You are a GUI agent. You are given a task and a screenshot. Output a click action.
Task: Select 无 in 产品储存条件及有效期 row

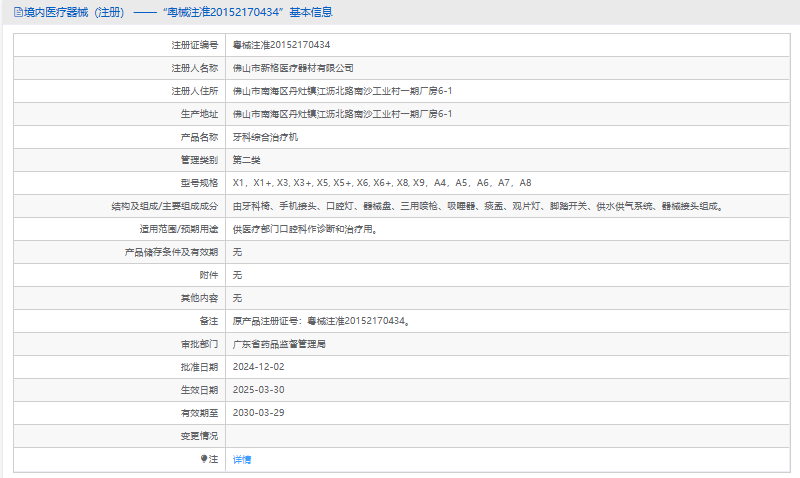pyautogui.click(x=237, y=252)
